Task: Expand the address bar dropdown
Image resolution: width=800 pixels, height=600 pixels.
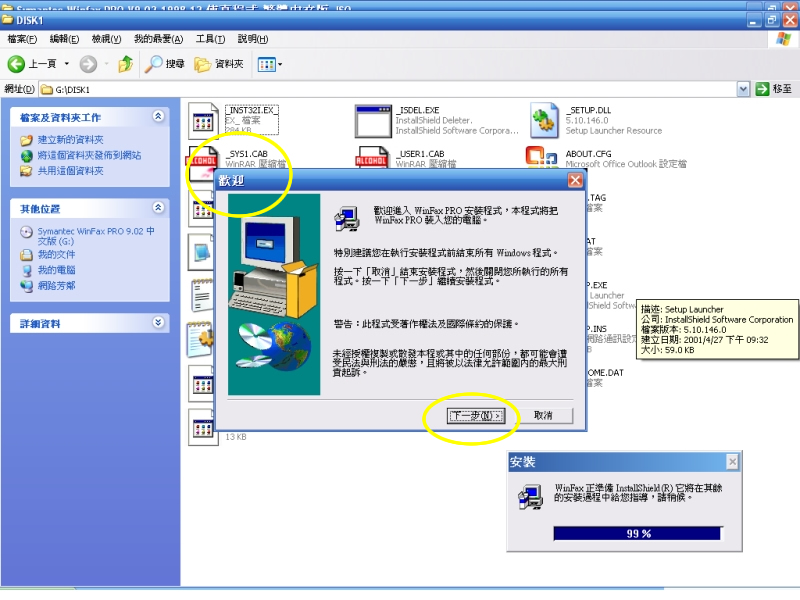Action: (743, 89)
